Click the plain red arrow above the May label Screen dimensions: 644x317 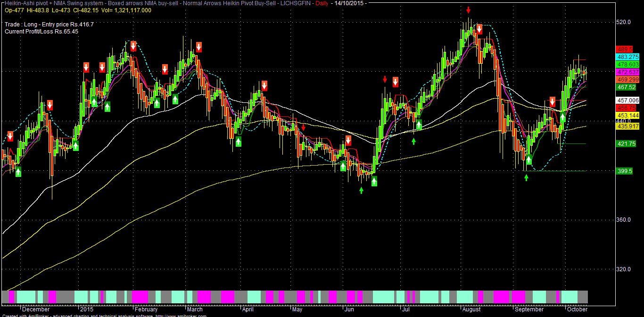(304, 128)
